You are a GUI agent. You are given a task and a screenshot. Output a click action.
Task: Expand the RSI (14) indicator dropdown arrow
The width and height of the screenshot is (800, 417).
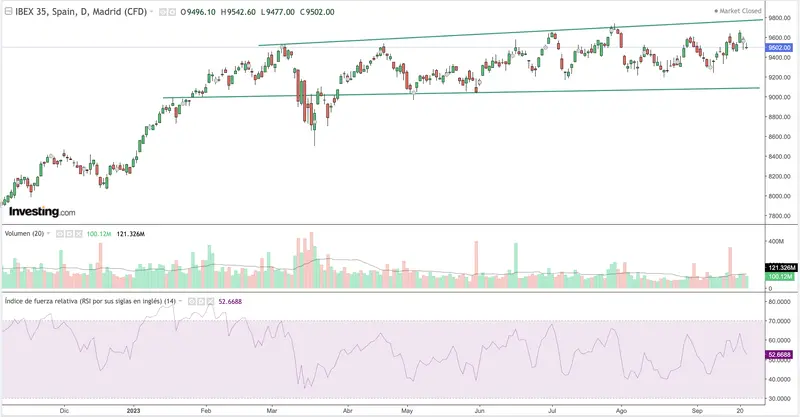[x=182, y=301]
